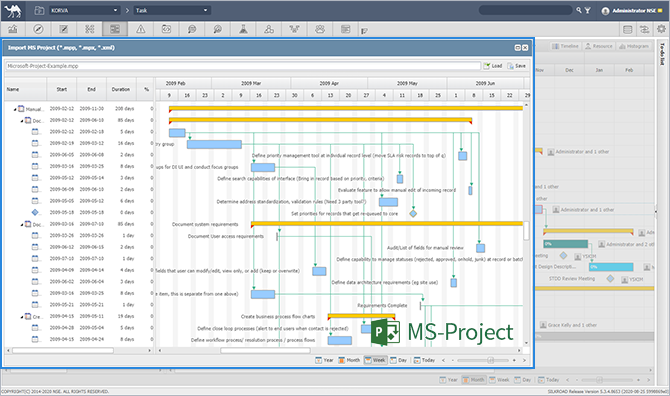Click Today in background Gantt footer

pyautogui.click(x=548, y=380)
